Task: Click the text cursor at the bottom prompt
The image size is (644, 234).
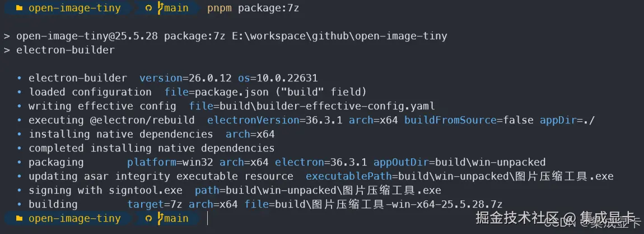Action: click(x=208, y=218)
